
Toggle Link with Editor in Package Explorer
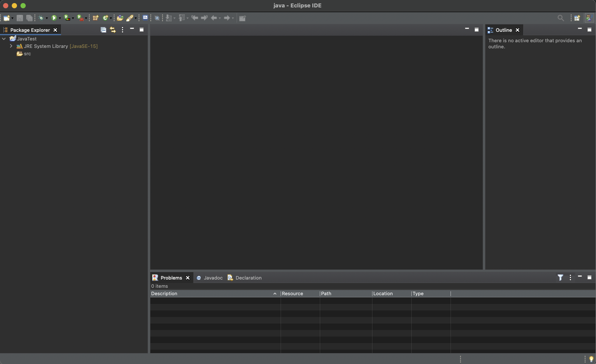pyautogui.click(x=113, y=30)
